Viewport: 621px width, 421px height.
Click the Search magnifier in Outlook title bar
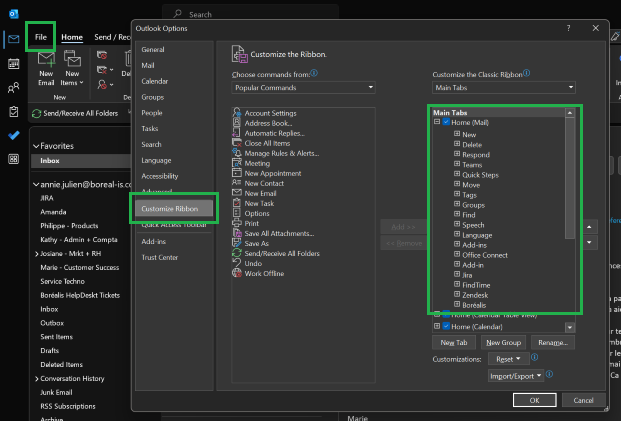(x=178, y=14)
